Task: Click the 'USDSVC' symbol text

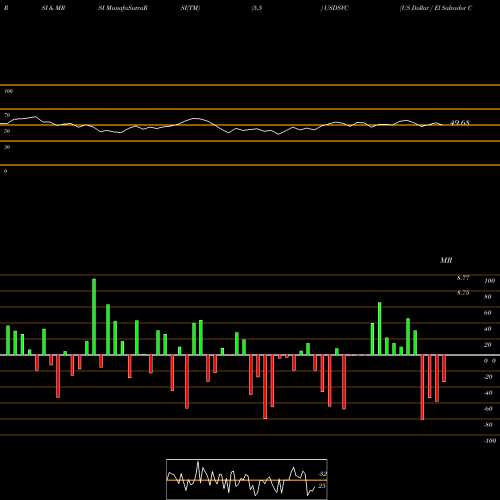Action: pyautogui.click(x=336, y=8)
